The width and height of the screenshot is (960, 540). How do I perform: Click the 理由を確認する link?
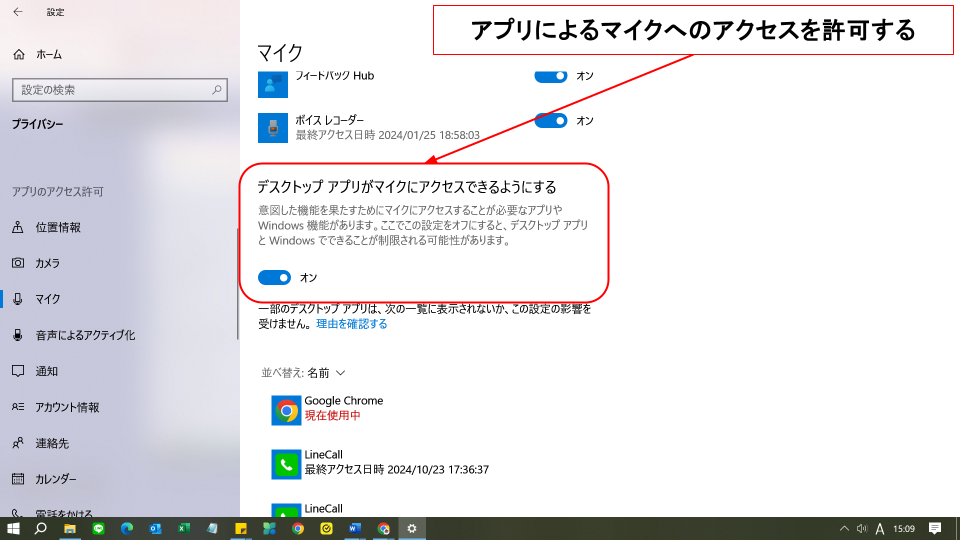pos(352,324)
